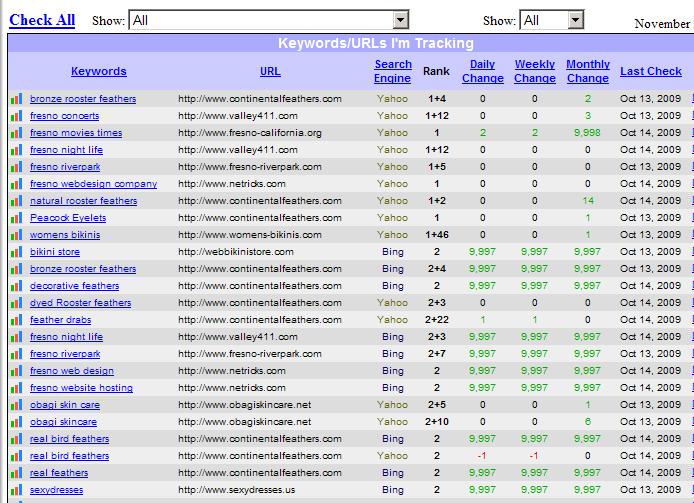
Task: Click chart icon beside fresno website hosting
Action: click(16, 388)
